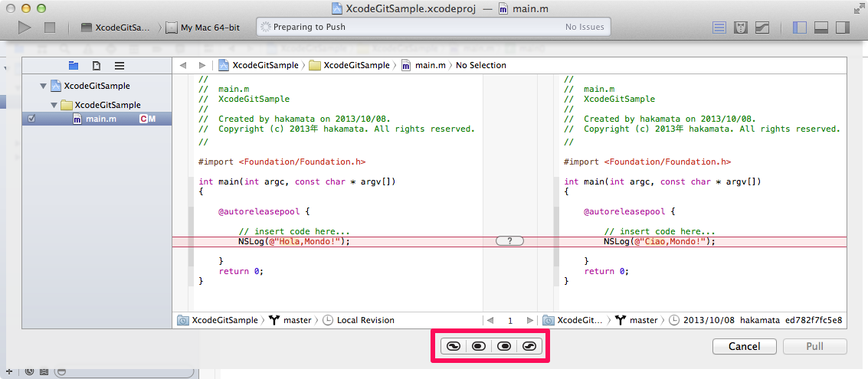
Task: Toggle the bottom Debug area visibility
Action: tap(821, 28)
